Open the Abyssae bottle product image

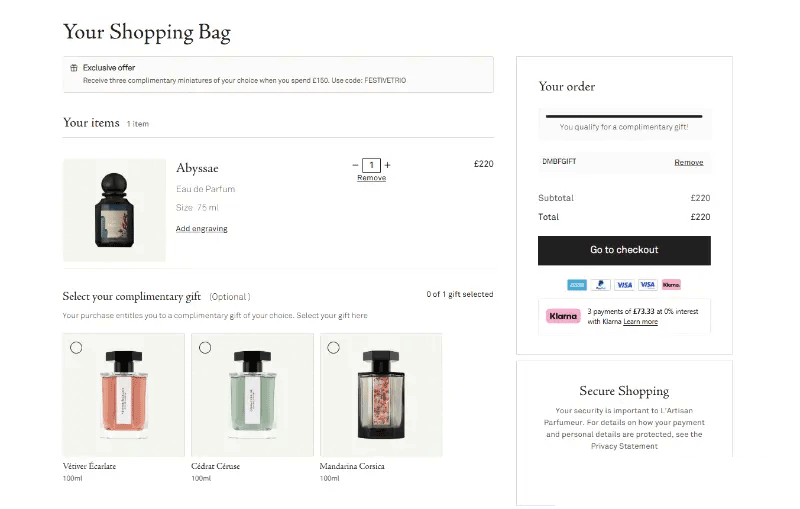114,210
